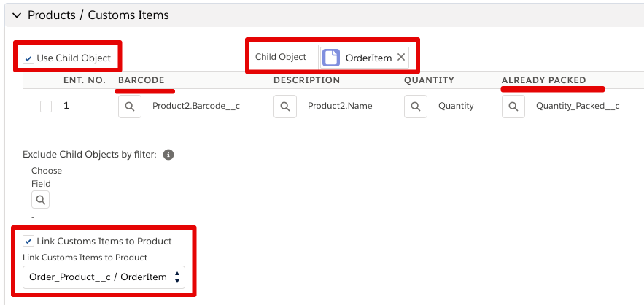Open the Order_Product__c / OrderItem dropdown
Viewport: 644px width, 305px height.
pyautogui.click(x=104, y=277)
